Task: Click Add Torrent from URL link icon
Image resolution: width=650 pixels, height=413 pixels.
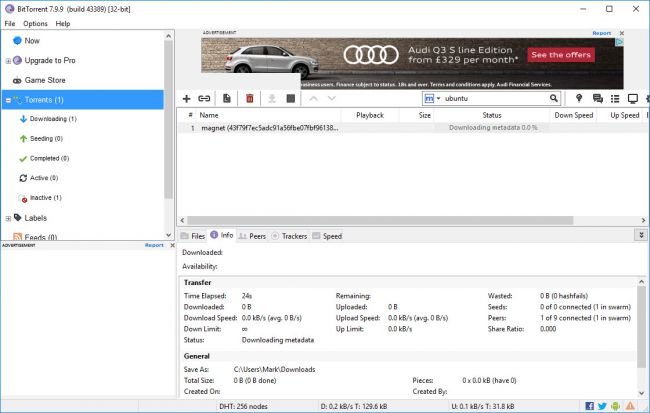Action: click(x=204, y=99)
